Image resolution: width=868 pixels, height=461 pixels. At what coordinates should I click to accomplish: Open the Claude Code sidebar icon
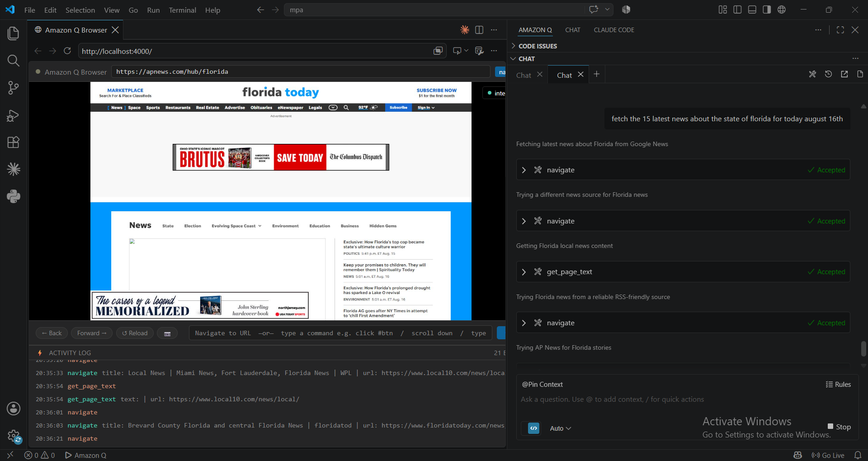coord(14,169)
